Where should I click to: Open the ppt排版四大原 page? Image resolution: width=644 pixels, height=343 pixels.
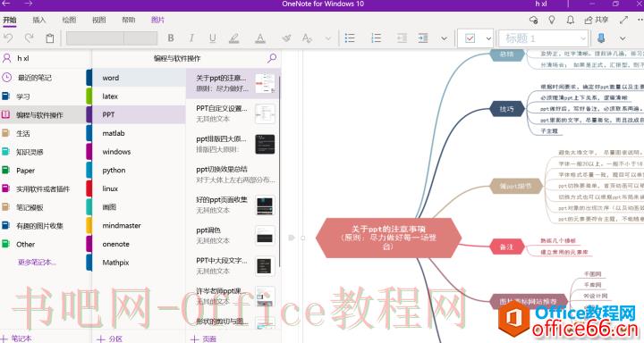[x=233, y=144]
